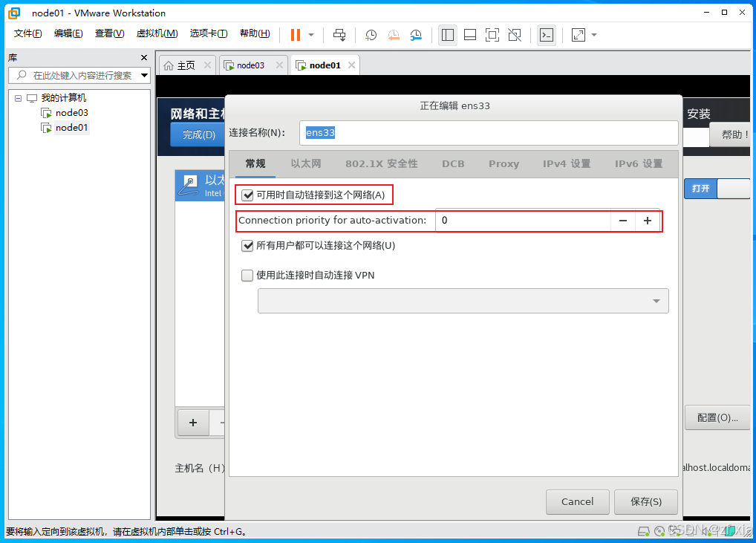Click the orange Pause virtual machine icon
The image size is (756, 543).
pos(296,35)
